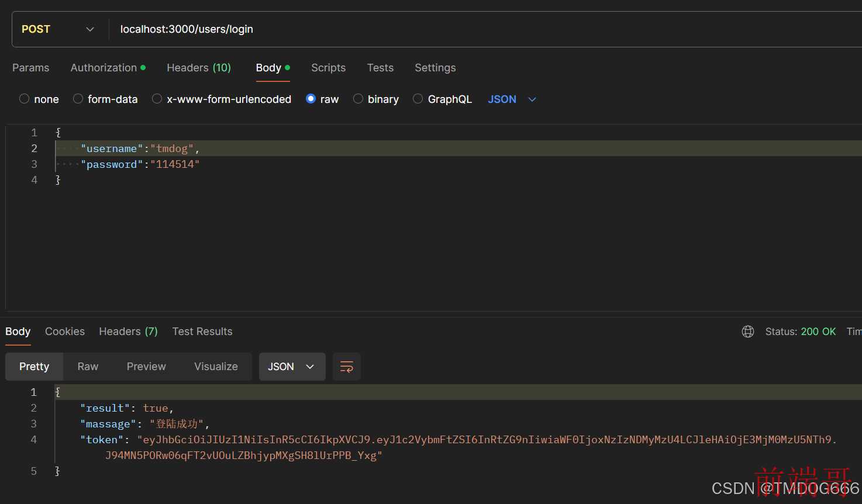Screen dimensions: 862x504
Task: Click the "result": true response line
Action: coord(127,408)
